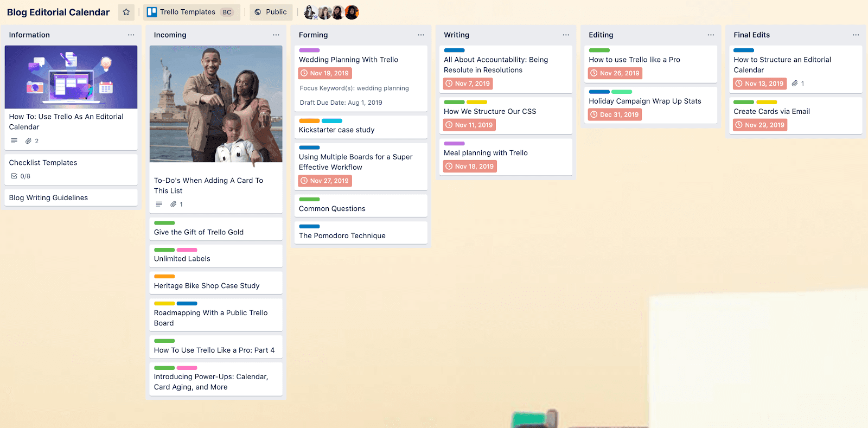Screen dimensions: 868x428
Task: Open the Checklist Templates card
Action: 71,169
